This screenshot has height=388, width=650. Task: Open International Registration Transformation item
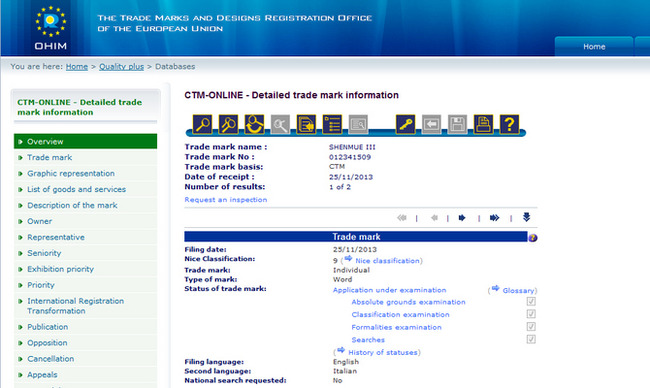85,306
